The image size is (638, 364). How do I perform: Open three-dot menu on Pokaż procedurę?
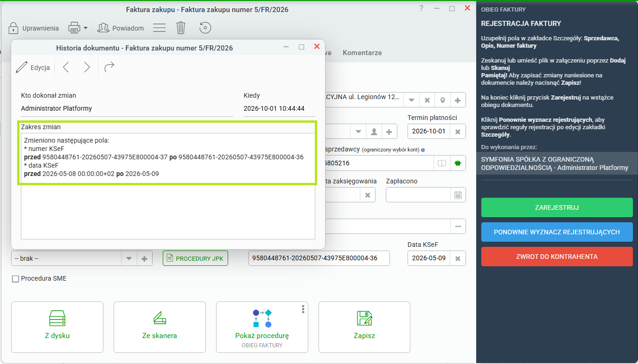pyautogui.click(x=303, y=309)
